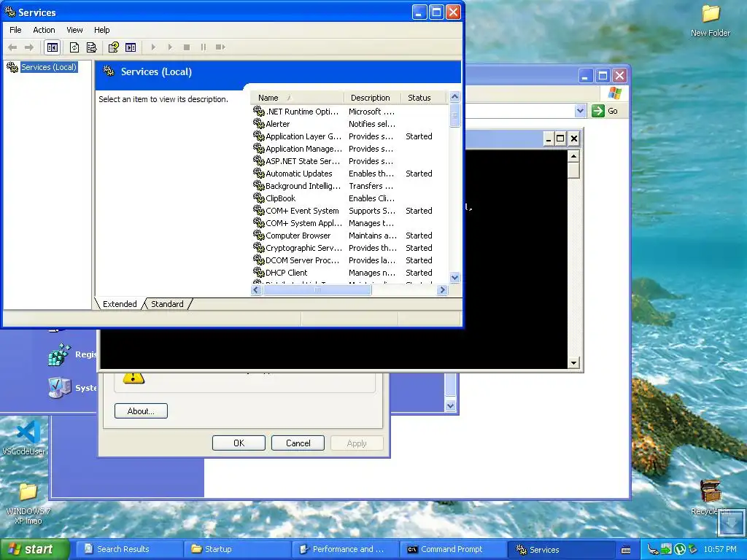This screenshot has height=560, width=747.
Task: Click the Forward arrow in Services toolbar
Action: pyautogui.click(x=29, y=47)
